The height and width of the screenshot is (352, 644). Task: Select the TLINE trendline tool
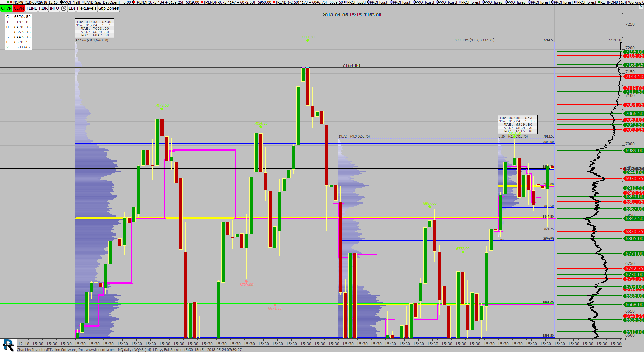coord(32,8)
